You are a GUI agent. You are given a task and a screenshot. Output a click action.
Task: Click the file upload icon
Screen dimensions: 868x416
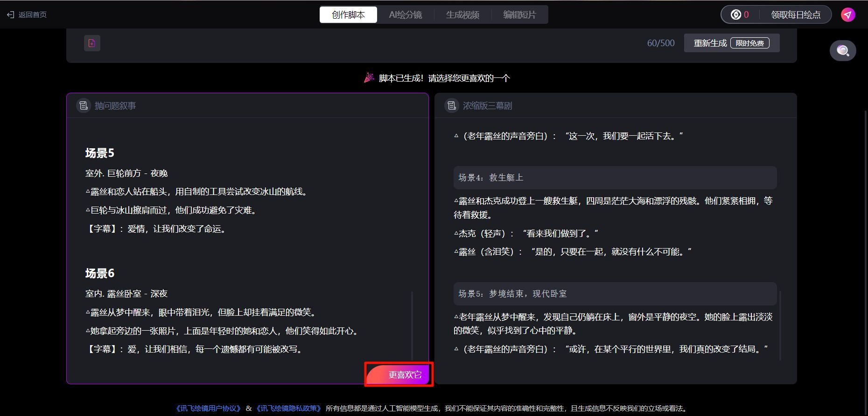(92, 43)
